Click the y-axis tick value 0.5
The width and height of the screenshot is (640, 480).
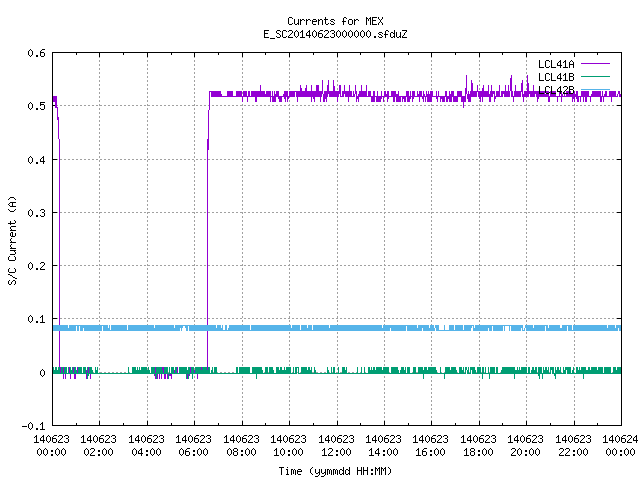(x=36, y=106)
